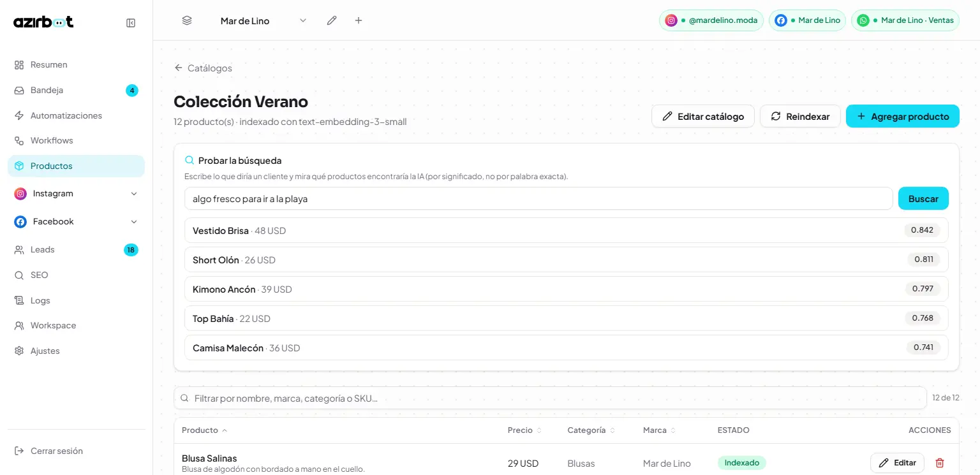Select the Camisa Malecón search result

click(x=567, y=347)
